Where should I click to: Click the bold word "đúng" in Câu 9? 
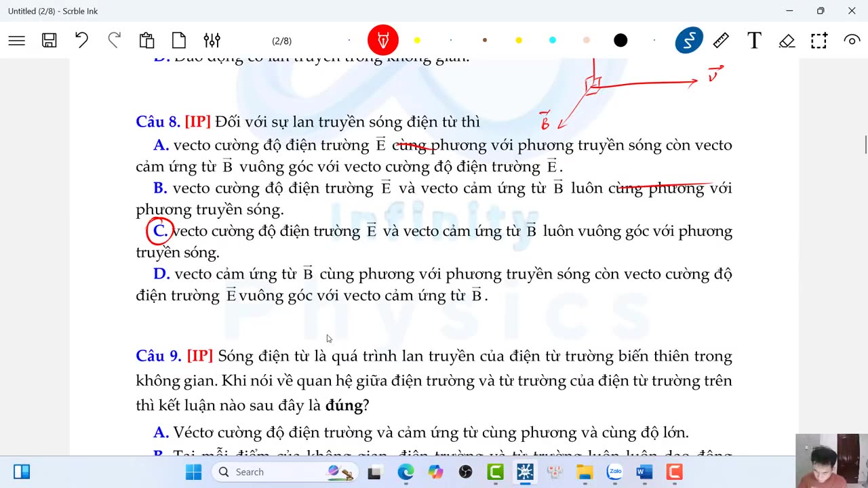[x=344, y=406]
